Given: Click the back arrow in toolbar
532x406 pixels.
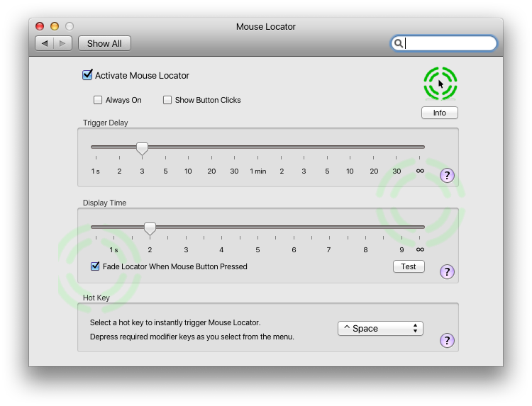Looking at the screenshot, I should [x=45, y=43].
